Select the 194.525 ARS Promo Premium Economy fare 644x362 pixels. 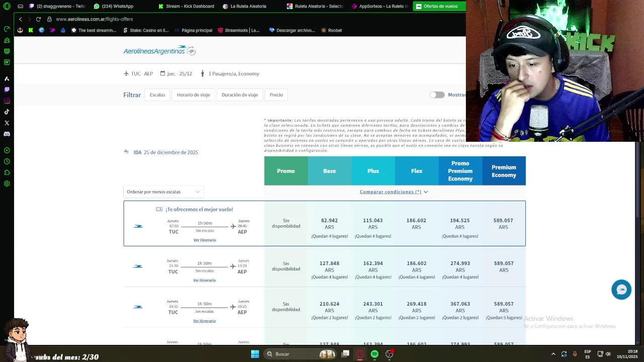[x=460, y=224]
